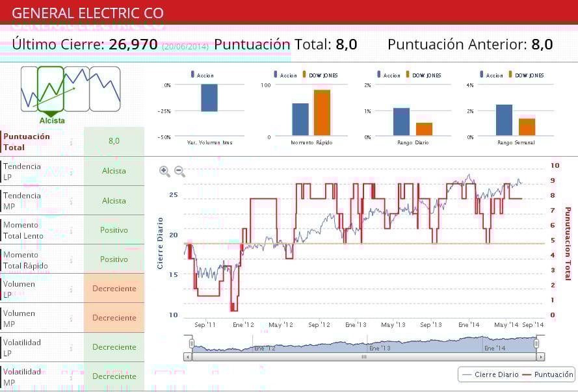
Task: Open info icon in Tendencia MP row
Action: click(x=71, y=202)
